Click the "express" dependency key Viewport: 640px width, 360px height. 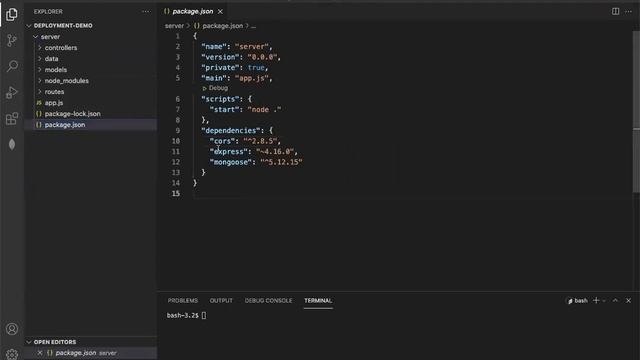(229, 152)
